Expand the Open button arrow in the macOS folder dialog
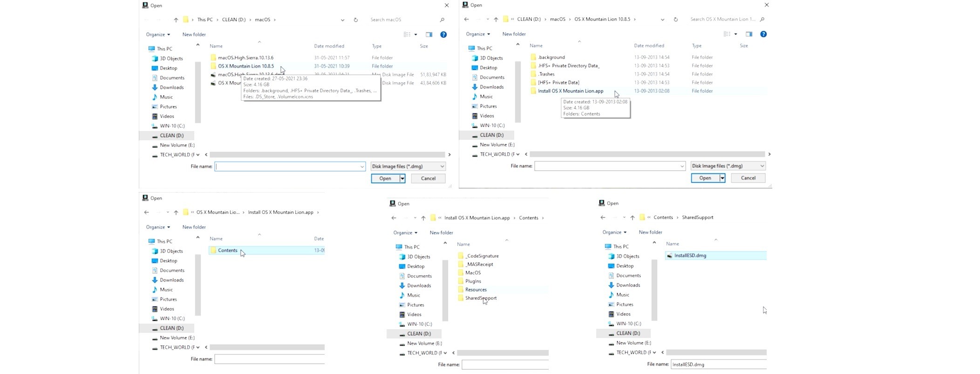 pos(402,179)
